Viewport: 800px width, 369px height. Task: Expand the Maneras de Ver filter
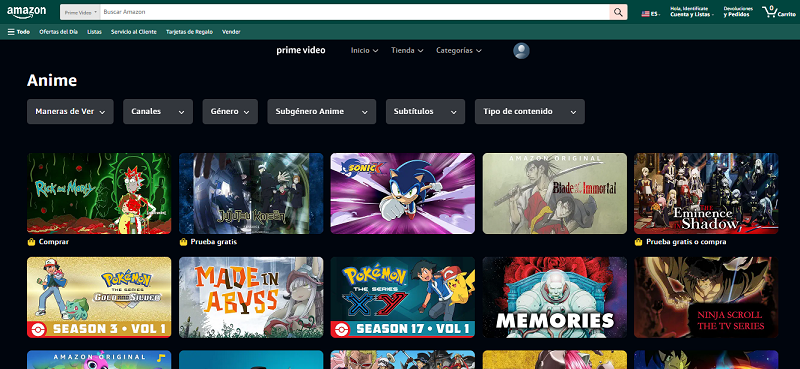[70, 112]
